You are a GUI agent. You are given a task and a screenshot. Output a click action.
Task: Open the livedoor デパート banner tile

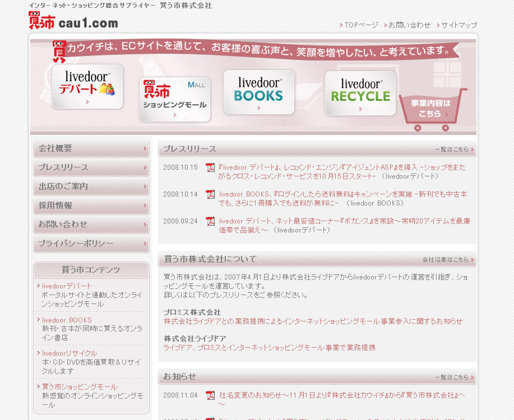[87, 86]
